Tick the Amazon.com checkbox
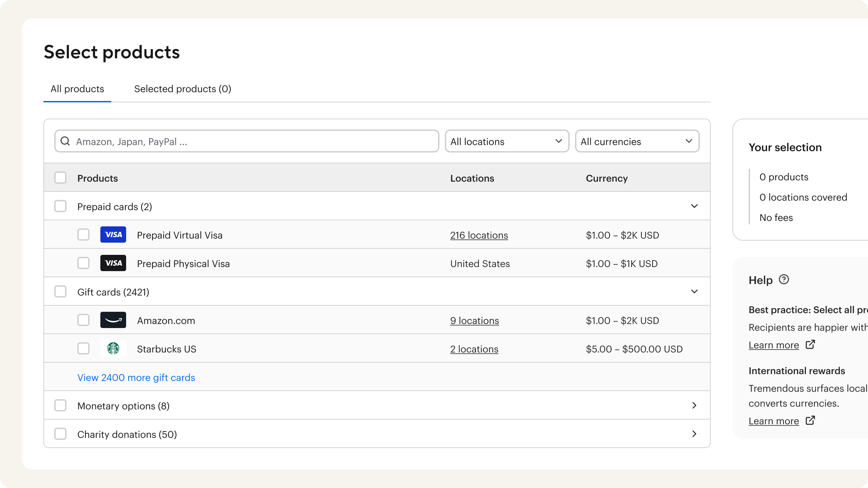The image size is (868, 488). tap(83, 320)
